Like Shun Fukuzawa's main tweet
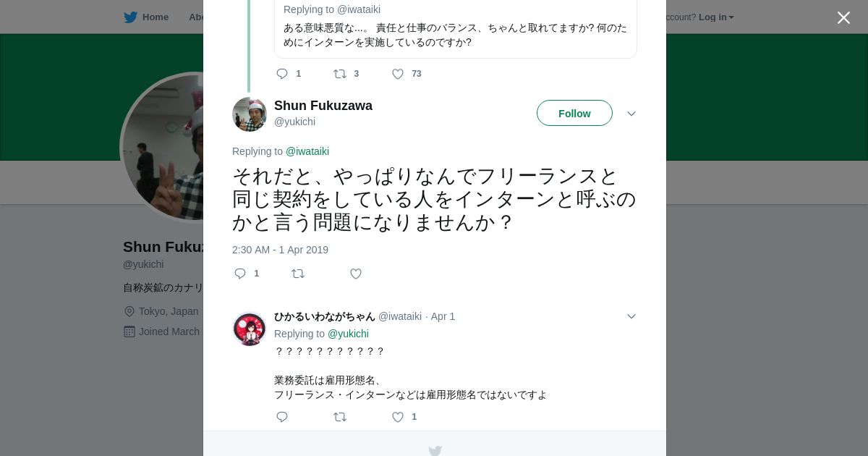This screenshot has width=868, height=456. point(356,274)
